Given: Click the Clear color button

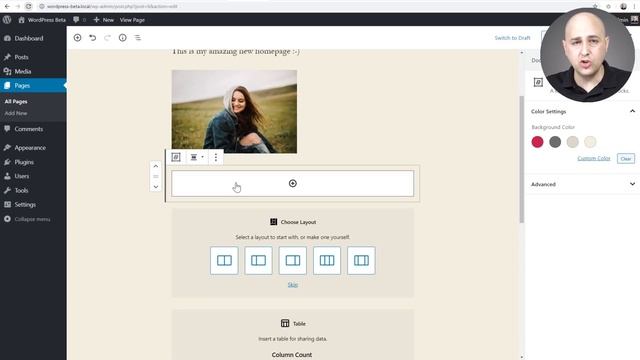Looking at the screenshot, I should click(626, 158).
